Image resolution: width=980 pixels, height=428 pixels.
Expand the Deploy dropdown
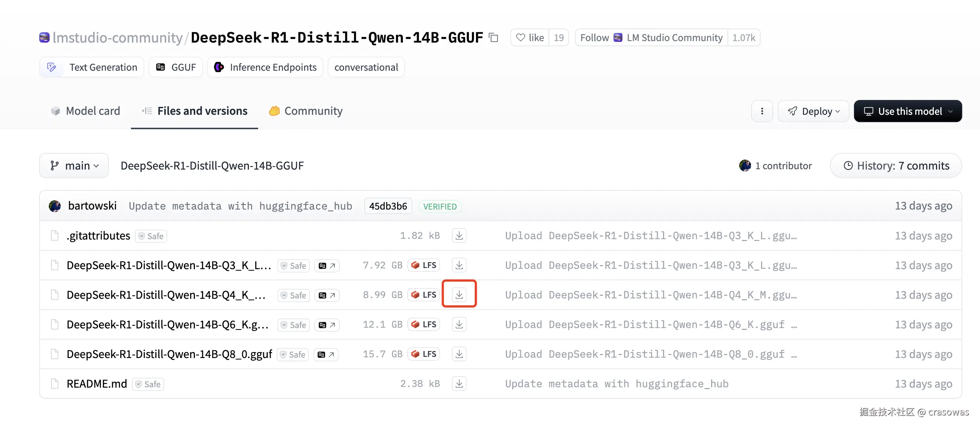813,111
